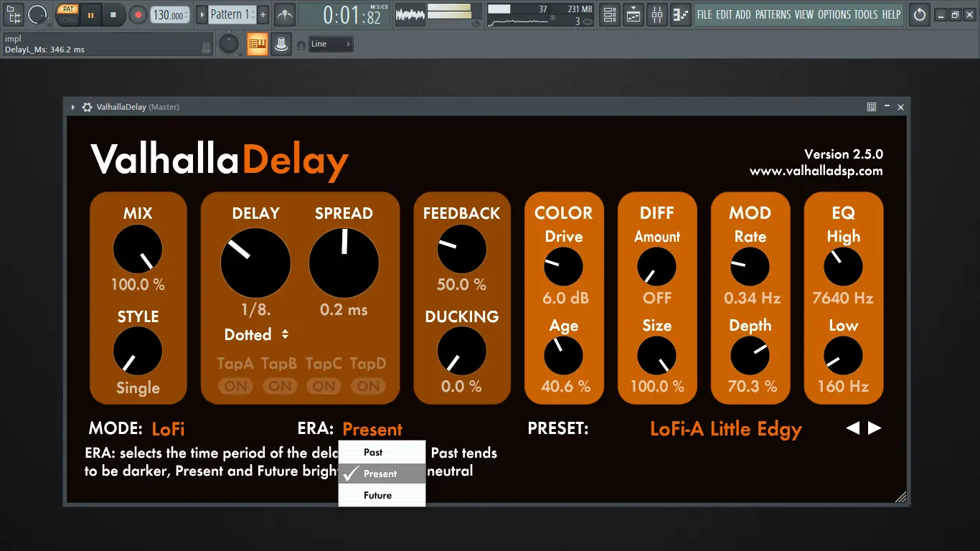
Task: Open ValhallaDelay plugin options gear icon
Action: pos(87,107)
